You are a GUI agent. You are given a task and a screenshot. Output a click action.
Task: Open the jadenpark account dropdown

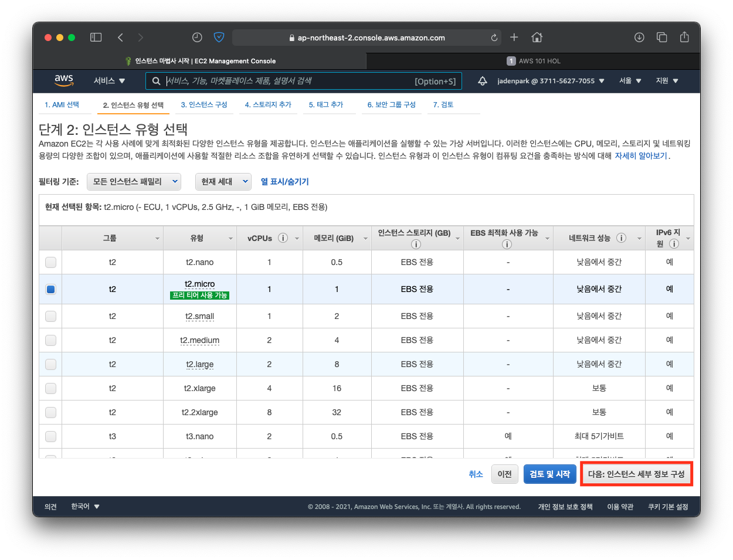coord(551,81)
